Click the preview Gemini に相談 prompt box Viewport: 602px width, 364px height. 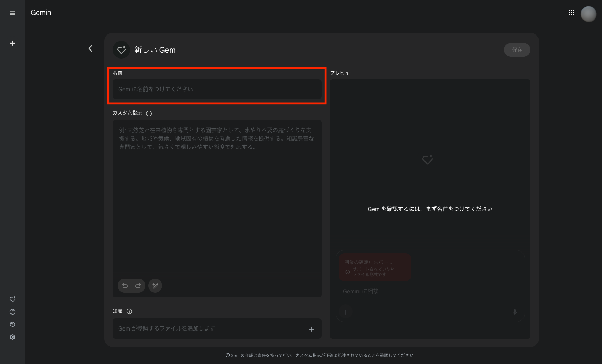tap(430, 291)
